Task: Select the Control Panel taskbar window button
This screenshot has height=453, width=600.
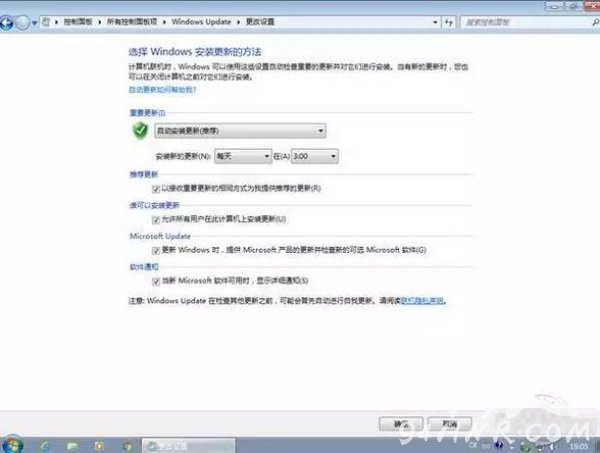Action: tap(189, 446)
